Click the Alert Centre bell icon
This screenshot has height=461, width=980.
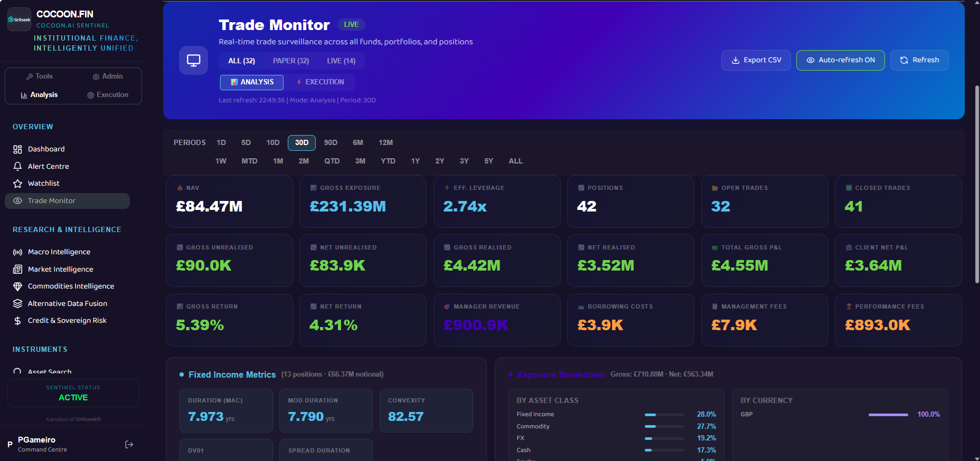click(17, 166)
